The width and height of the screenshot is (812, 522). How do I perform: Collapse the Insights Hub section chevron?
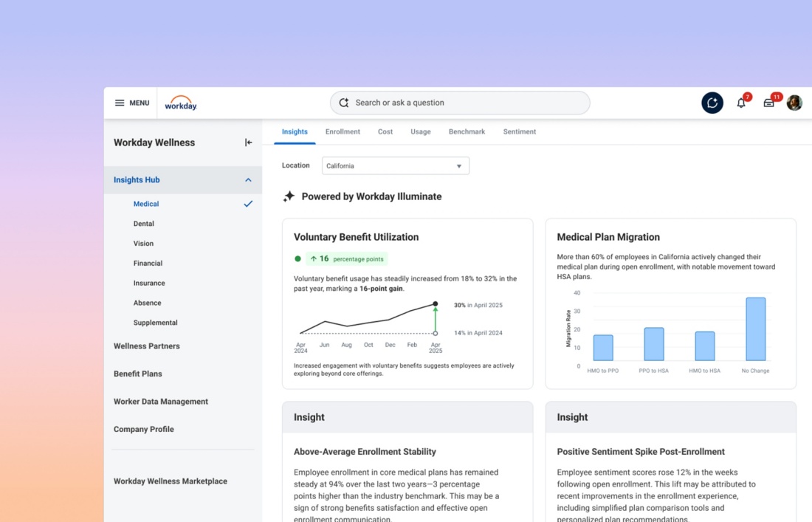coord(248,180)
